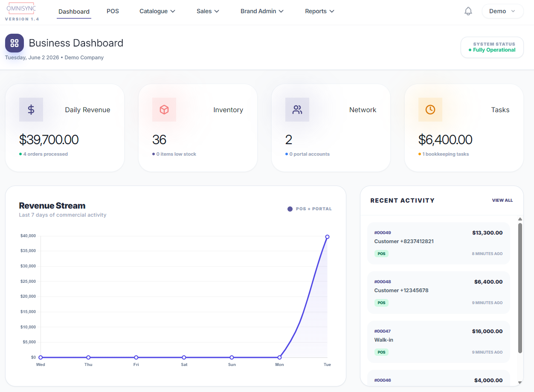Open the Demo account dropdown
The width and height of the screenshot is (534, 392).
[502, 11]
